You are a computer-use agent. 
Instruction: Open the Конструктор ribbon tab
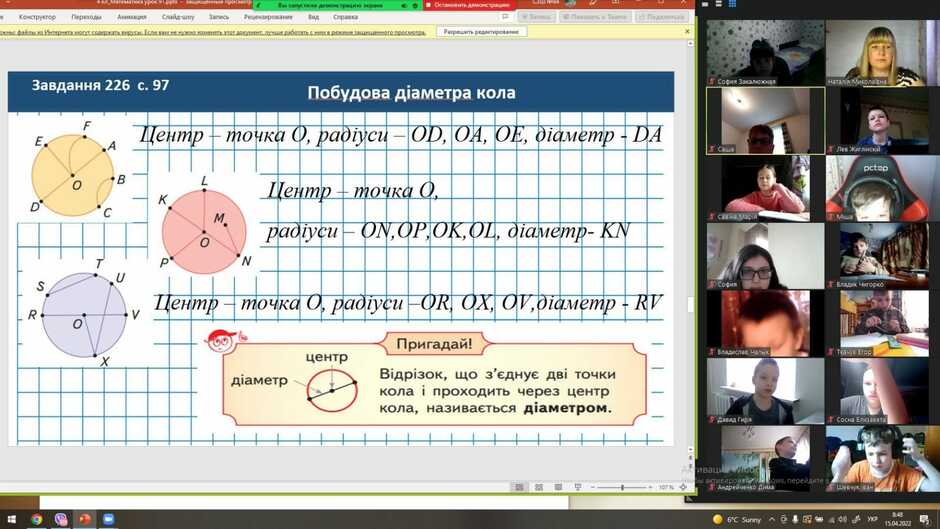point(37,17)
